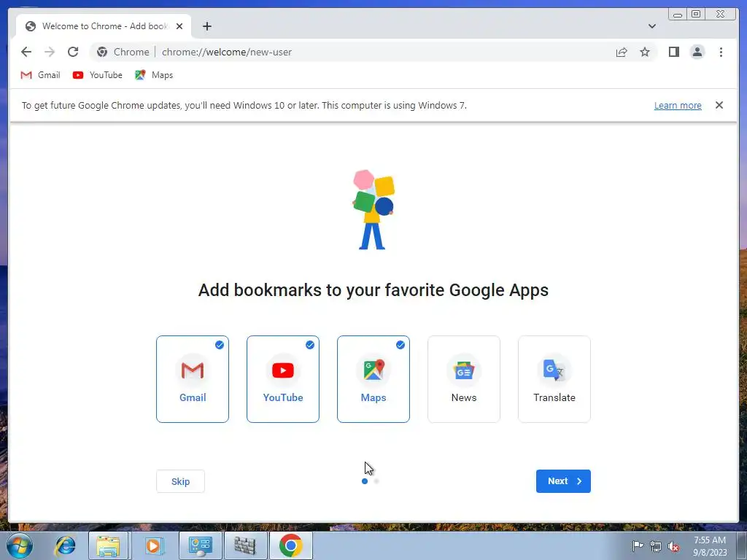Open Windows Explorer folder in taskbar
Screen dimensions: 747x560
click(109, 545)
